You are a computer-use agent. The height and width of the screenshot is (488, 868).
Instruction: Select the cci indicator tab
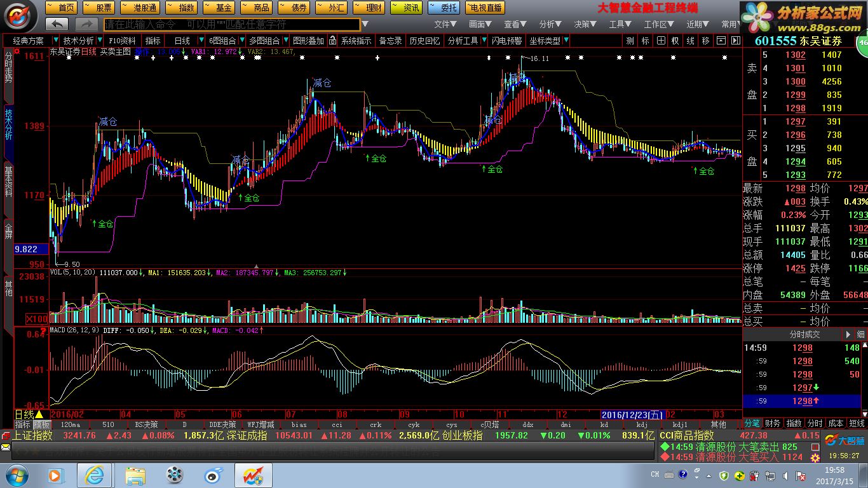(337, 424)
